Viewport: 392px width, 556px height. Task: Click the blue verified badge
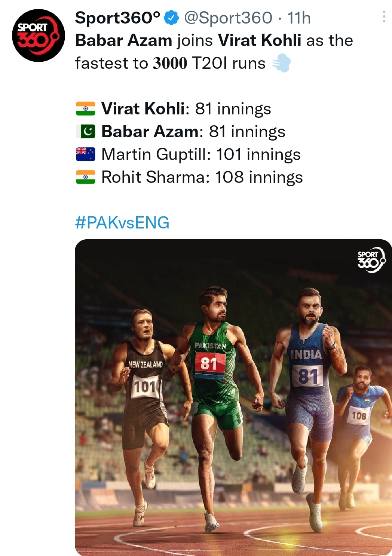coord(172,18)
